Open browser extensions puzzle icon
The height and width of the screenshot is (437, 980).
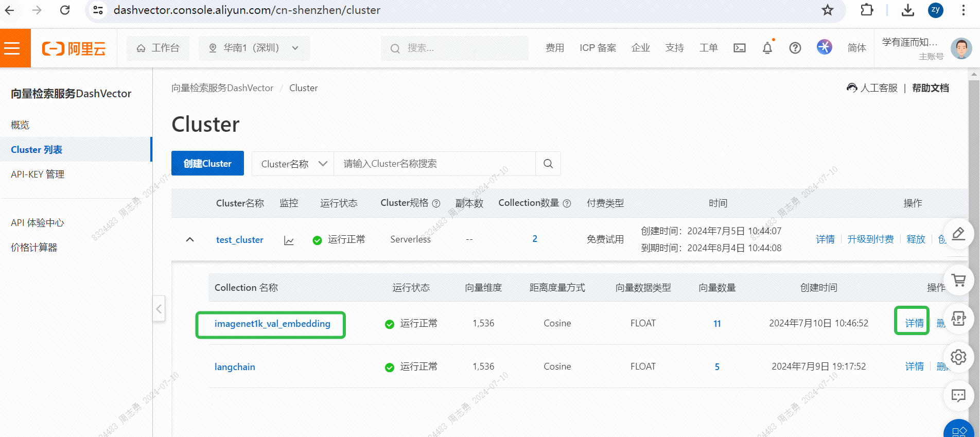point(867,10)
